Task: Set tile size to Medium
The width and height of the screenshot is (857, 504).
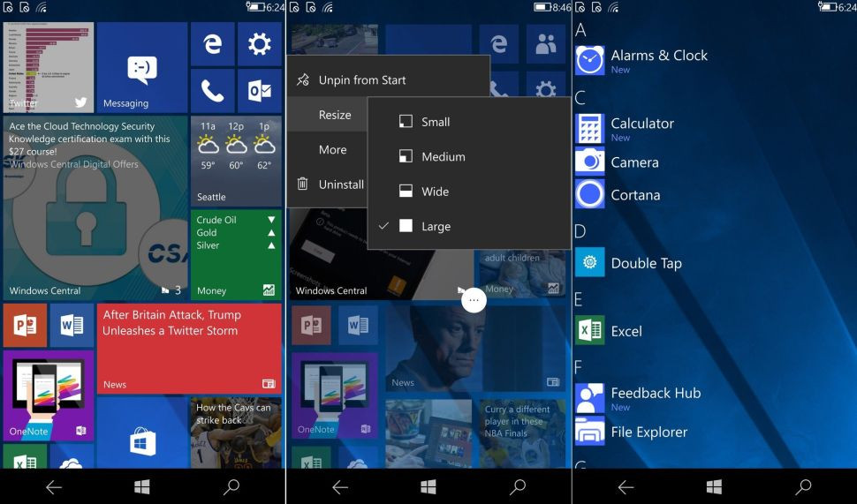Action: [x=469, y=157]
